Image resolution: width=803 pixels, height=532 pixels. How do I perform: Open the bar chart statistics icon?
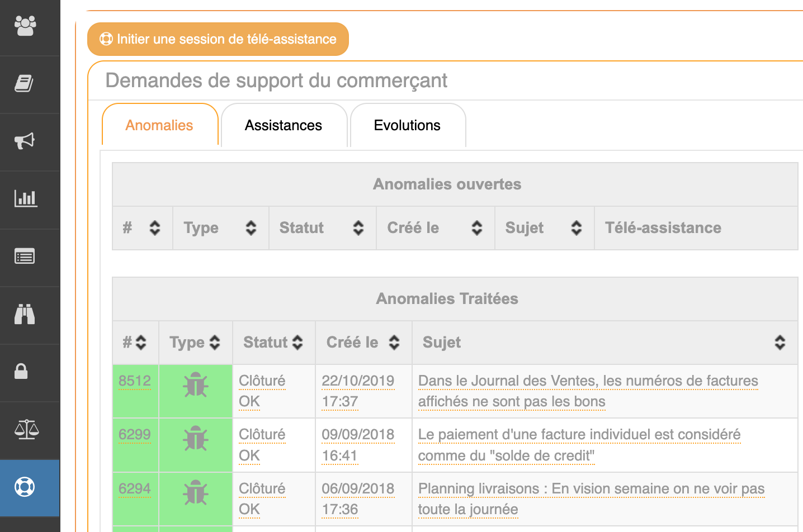tap(25, 198)
